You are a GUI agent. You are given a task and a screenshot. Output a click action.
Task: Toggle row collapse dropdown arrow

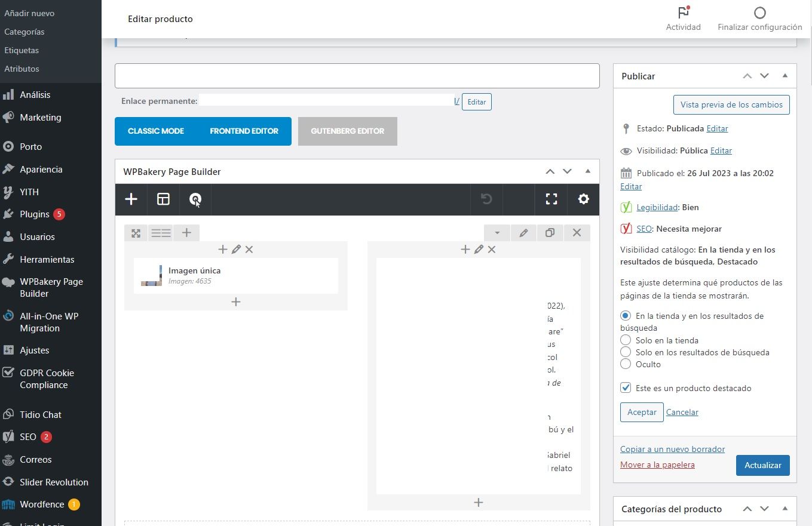(497, 233)
